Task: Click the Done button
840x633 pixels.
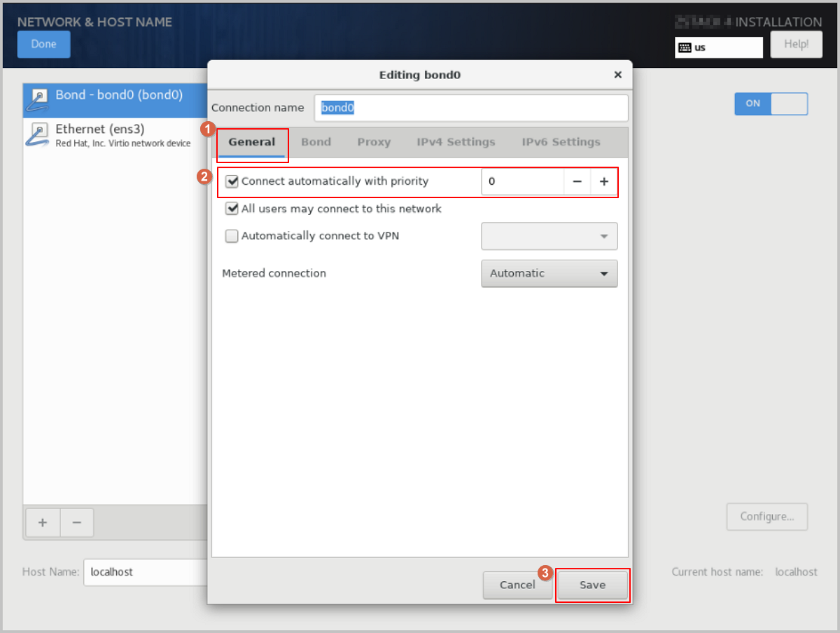Action: 43,44
